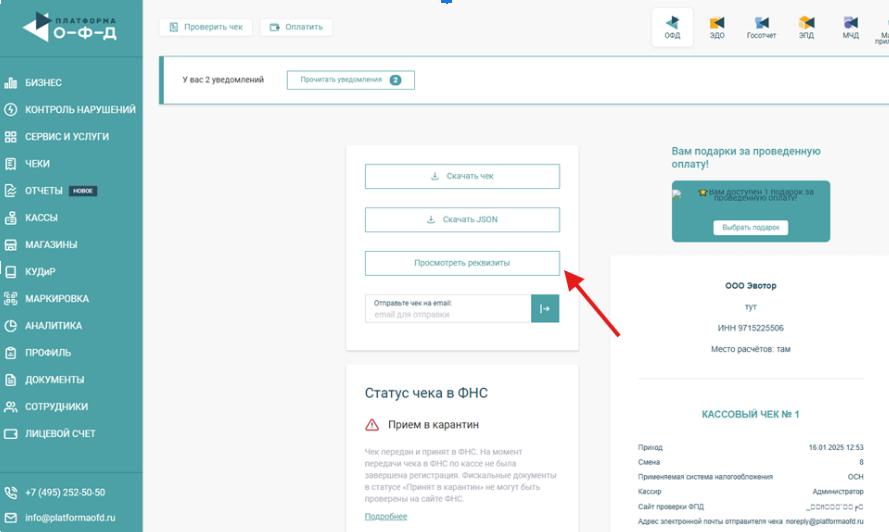Click the СЕРВИС И УСЛУГИ grid icon
This screenshot has height=532, width=889.
coord(10,137)
